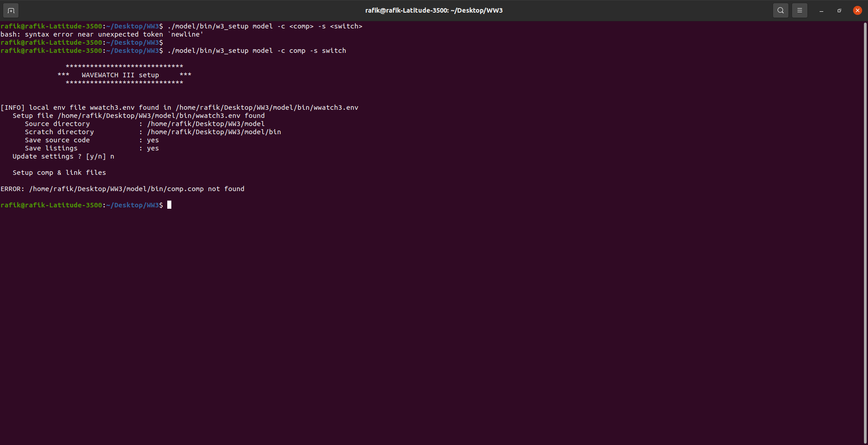Click the window title showing ~/Desktop/WW3

(434, 10)
